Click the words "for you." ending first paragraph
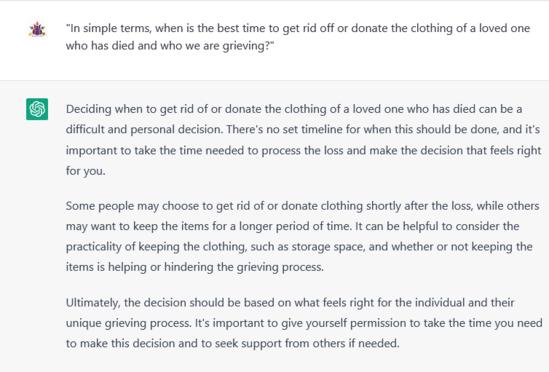The width and height of the screenshot is (549, 372). point(85,171)
